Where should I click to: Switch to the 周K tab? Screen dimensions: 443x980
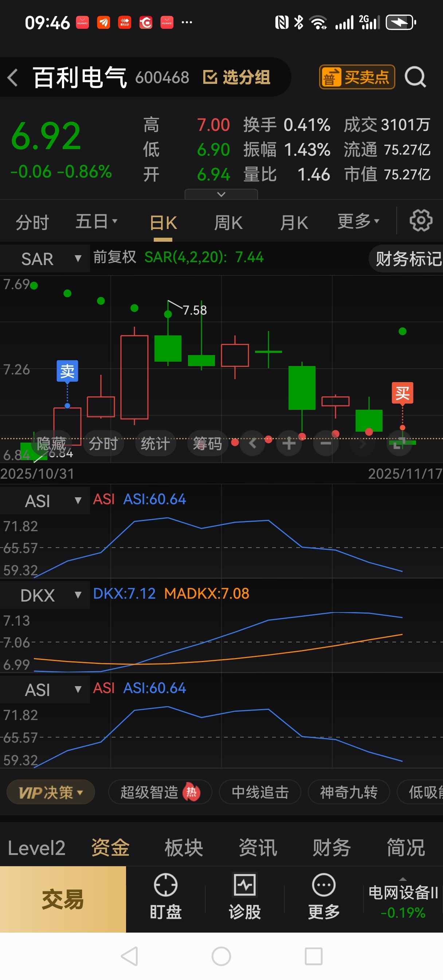pos(228,223)
